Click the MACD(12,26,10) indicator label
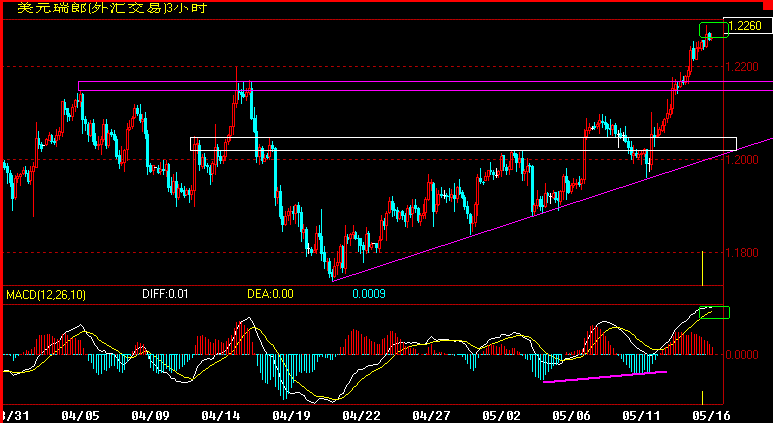773x423 pixels. click(46, 295)
